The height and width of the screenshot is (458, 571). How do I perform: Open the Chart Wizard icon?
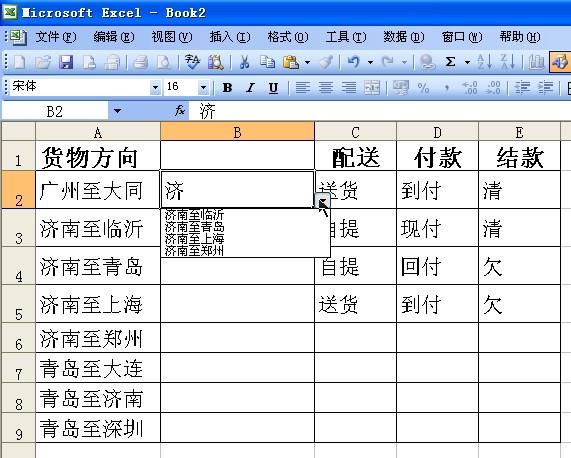536,62
